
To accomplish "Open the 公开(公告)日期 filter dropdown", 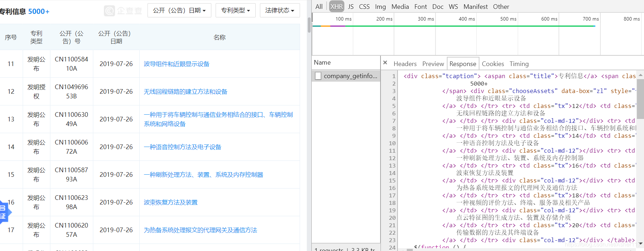I will coord(179,10).
